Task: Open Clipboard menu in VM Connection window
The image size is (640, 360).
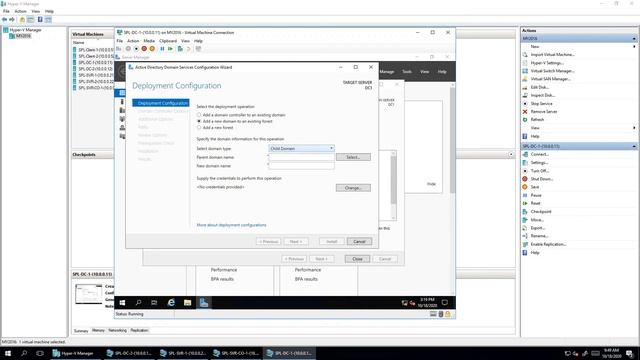Action: tap(168, 41)
